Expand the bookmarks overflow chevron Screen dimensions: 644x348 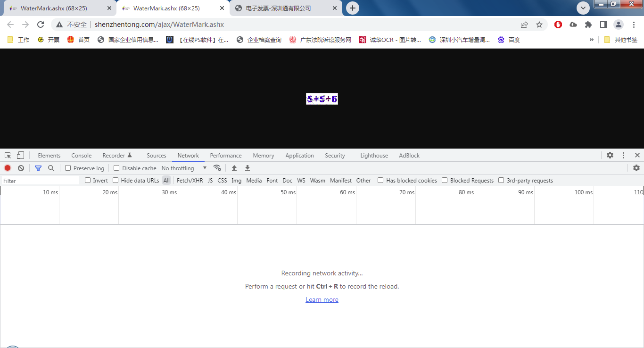point(592,40)
